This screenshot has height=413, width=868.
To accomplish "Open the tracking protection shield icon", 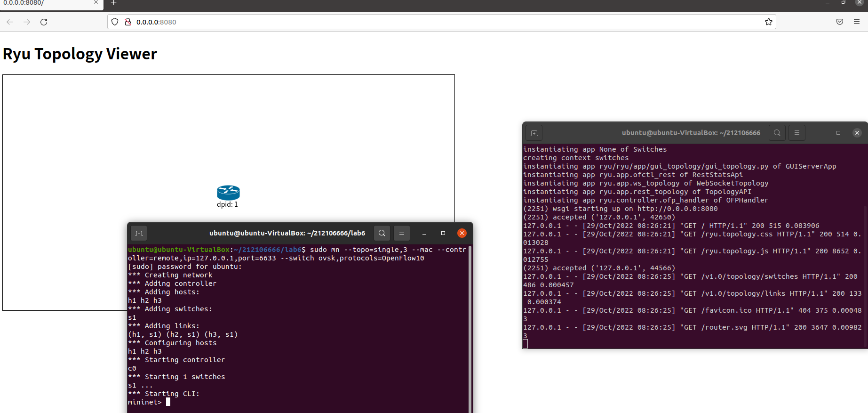I will pyautogui.click(x=115, y=22).
